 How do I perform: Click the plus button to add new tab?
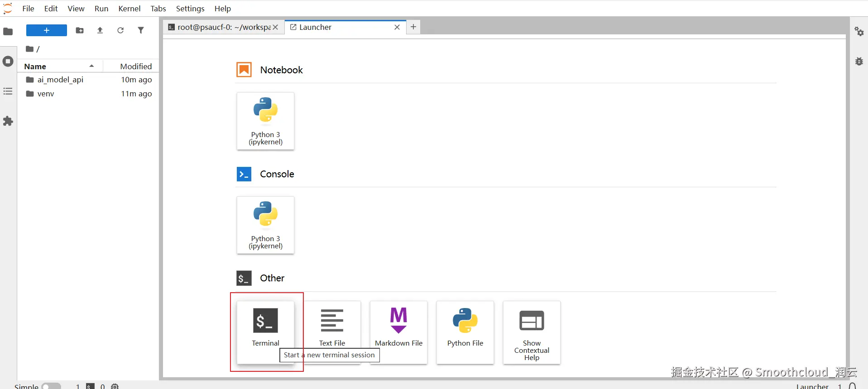pos(413,27)
